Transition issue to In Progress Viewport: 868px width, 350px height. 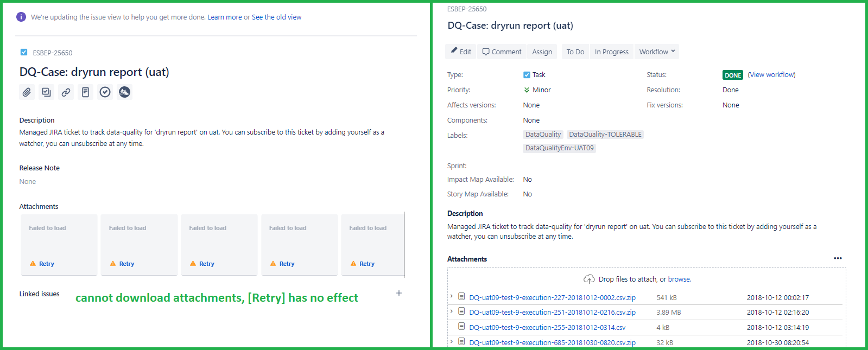coord(611,52)
